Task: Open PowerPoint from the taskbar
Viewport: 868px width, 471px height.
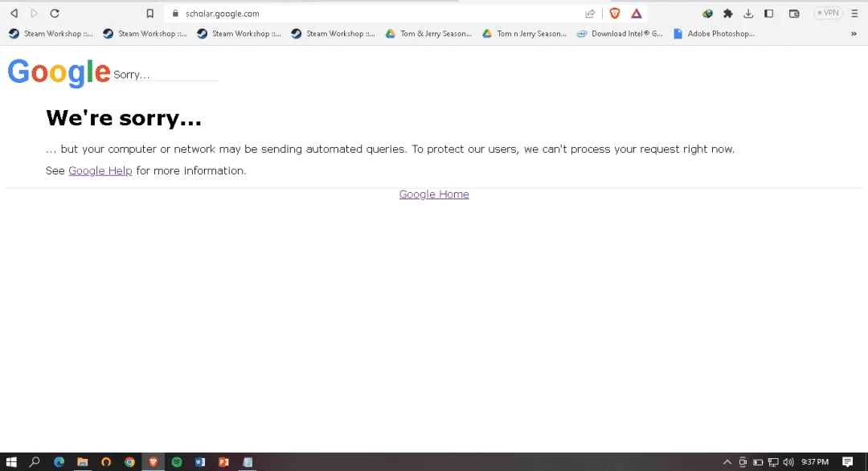Action: (223, 462)
